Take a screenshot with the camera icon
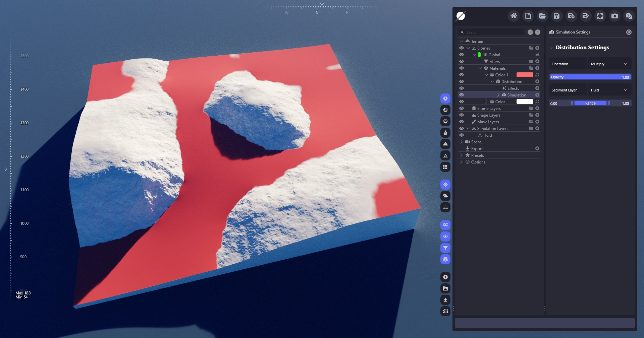 (x=614, y=16)
